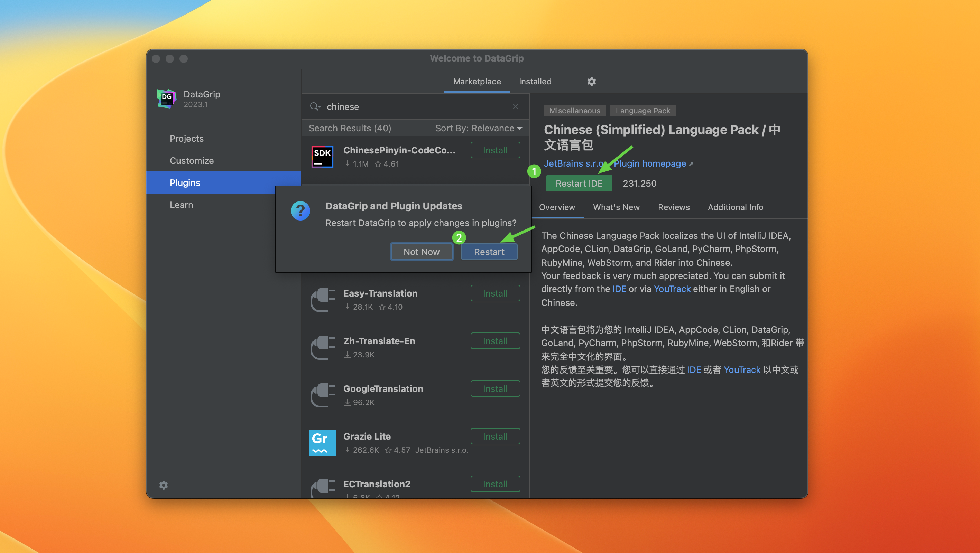This screenshot has height=553, width=980.
Task: Click the Restart IDE button
Action: coord(579,183)
